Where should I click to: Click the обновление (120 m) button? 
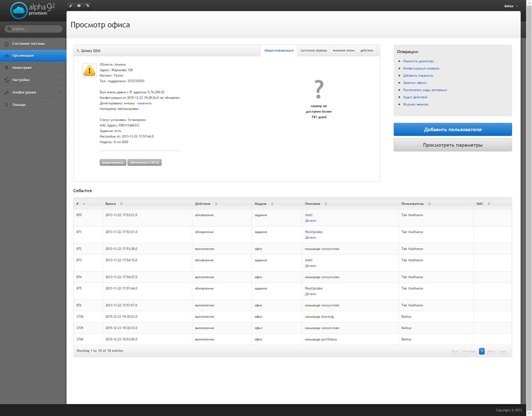(144, 162)
